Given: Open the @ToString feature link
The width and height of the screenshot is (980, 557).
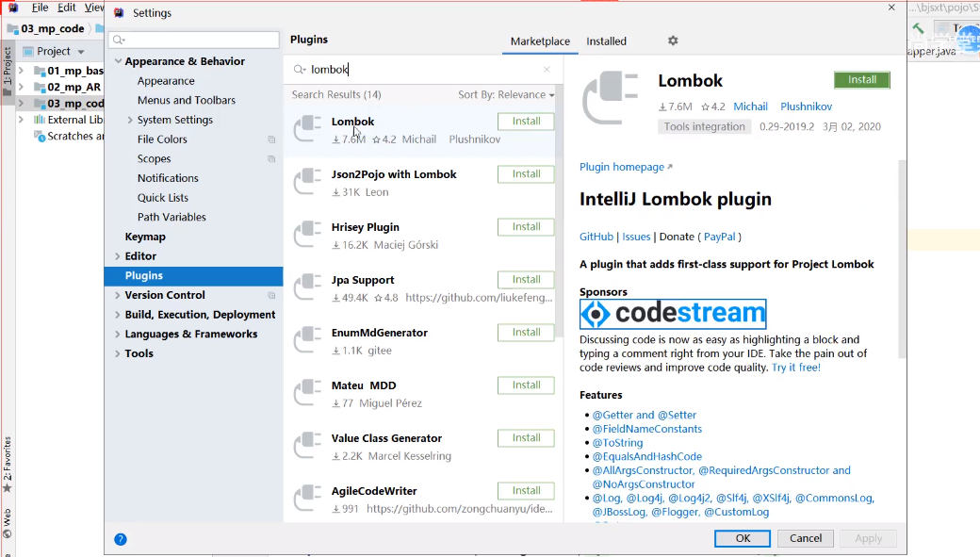Looking at the screenshot, I should pos(617,443).
